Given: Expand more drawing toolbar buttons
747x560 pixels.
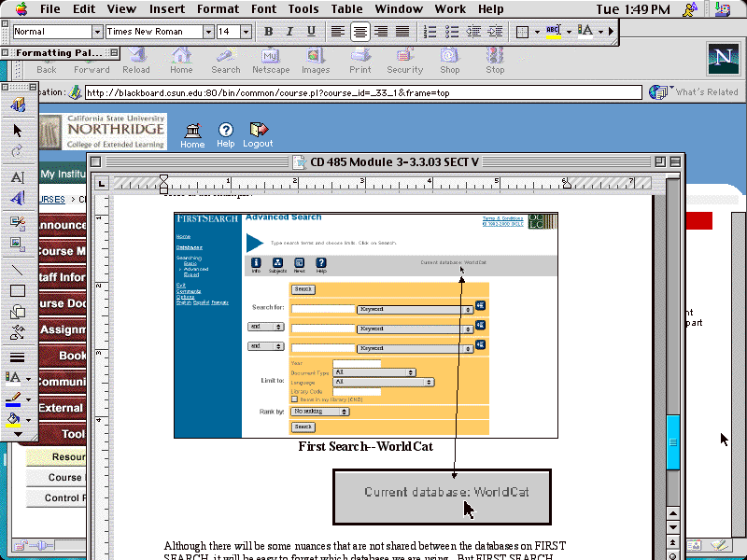Looking at the screenshot, I should click(x=18, y=434).
